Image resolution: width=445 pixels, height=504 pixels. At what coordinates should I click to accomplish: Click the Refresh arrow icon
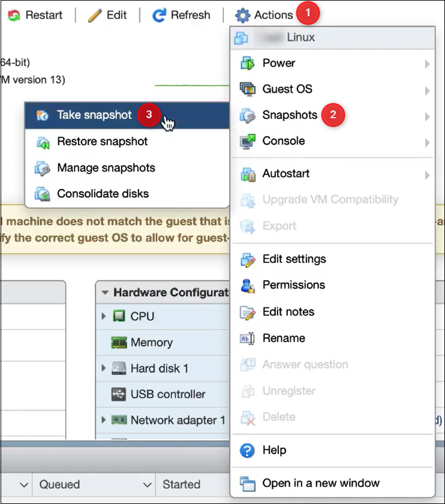(159, 15)
